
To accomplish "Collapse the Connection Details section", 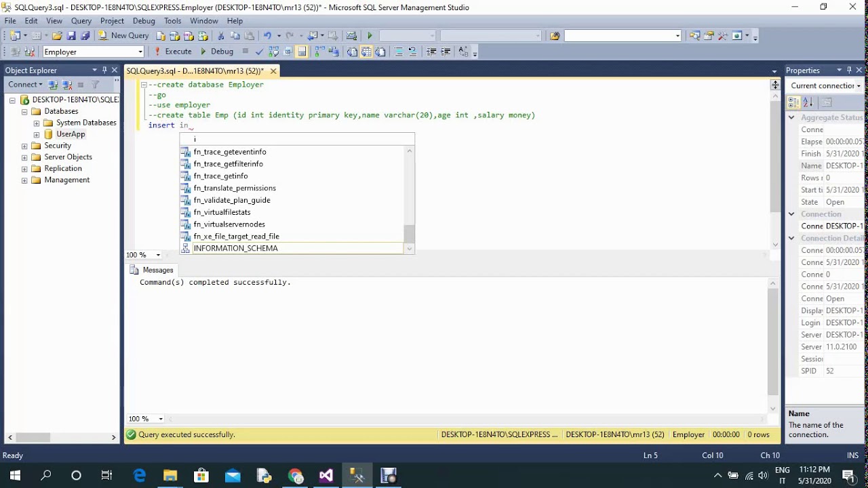I will pos(791,239).
